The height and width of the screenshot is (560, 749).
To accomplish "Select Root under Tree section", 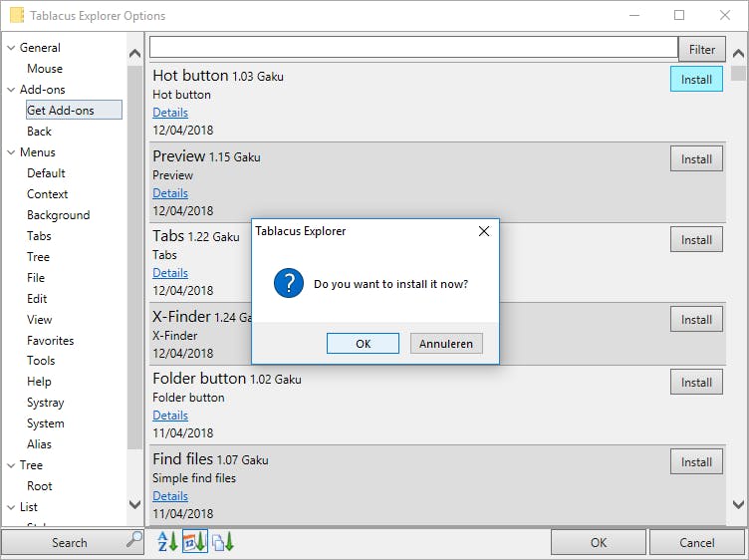I will coord(39,486).
